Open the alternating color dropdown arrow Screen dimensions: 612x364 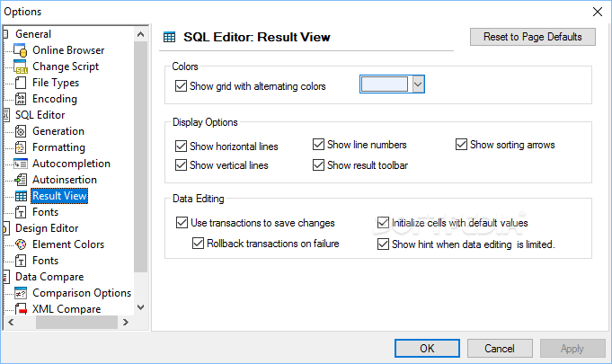pos(418,84)
